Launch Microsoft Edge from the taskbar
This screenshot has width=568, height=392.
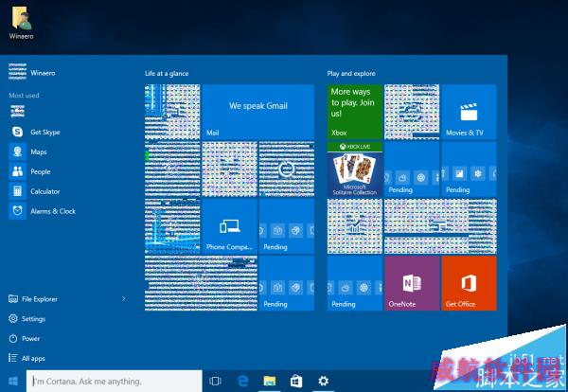242,382
